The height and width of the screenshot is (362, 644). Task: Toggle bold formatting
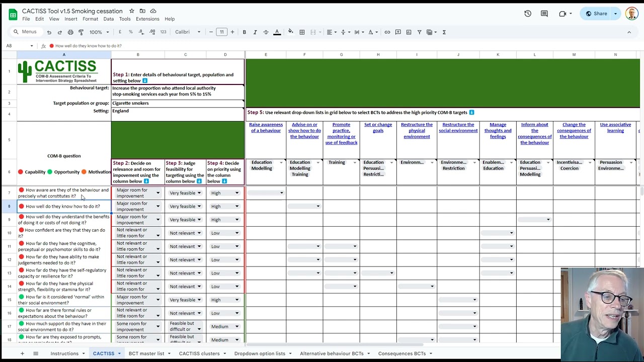tap(245, 32)
